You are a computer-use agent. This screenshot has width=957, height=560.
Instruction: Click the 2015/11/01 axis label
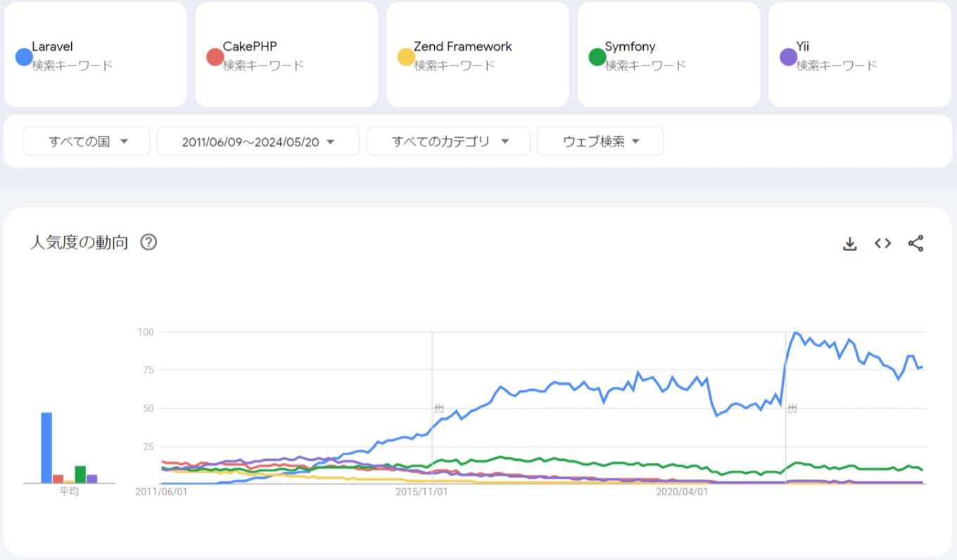tap(422, 492)
